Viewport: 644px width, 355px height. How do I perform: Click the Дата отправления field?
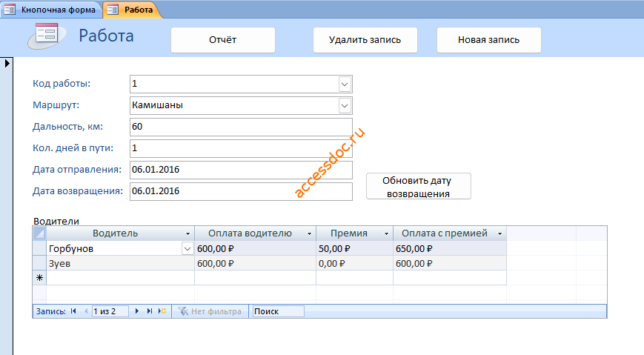241,170
